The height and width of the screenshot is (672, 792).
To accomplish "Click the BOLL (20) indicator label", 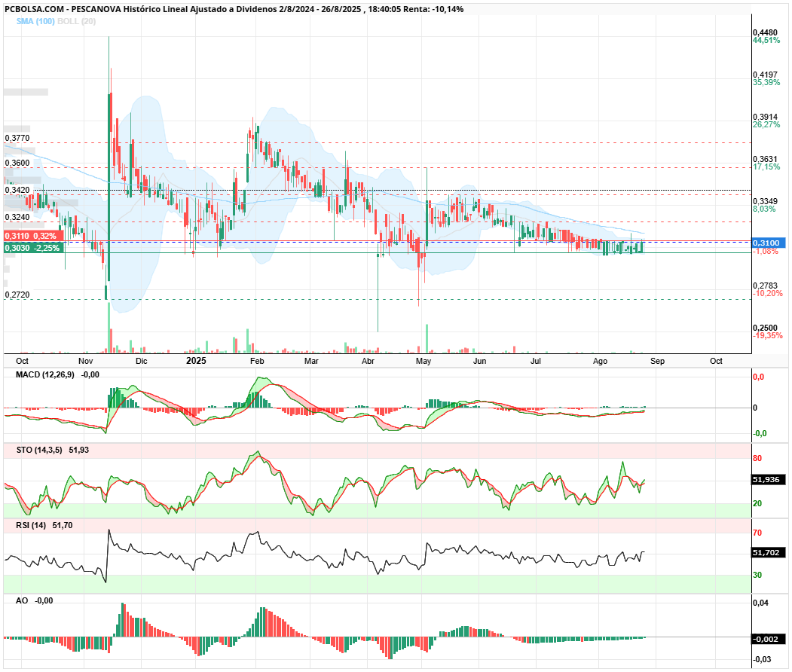I will point(76,21).
